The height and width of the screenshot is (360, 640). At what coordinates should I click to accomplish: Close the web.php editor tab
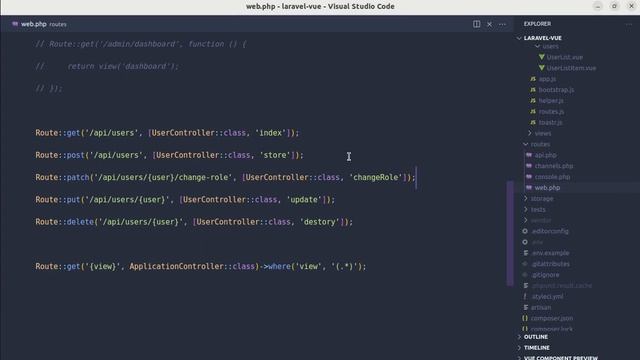(489, 24)
